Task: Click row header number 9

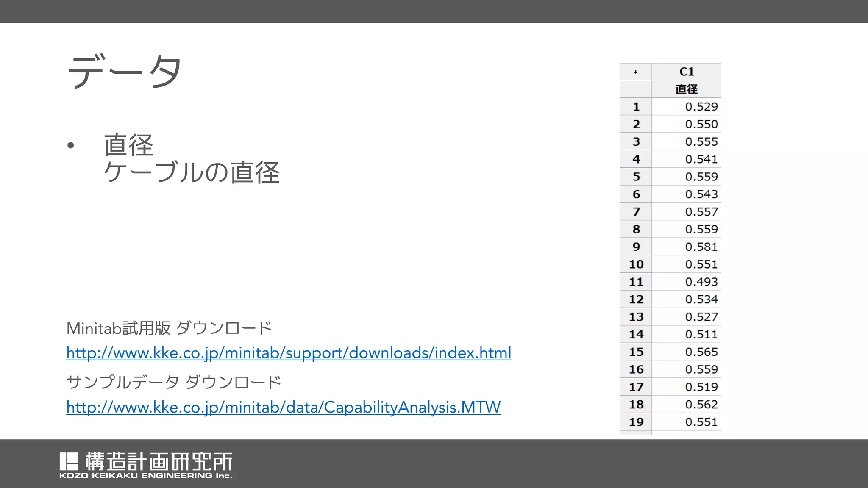Action: pyautogui.click(x=636, y=247)
